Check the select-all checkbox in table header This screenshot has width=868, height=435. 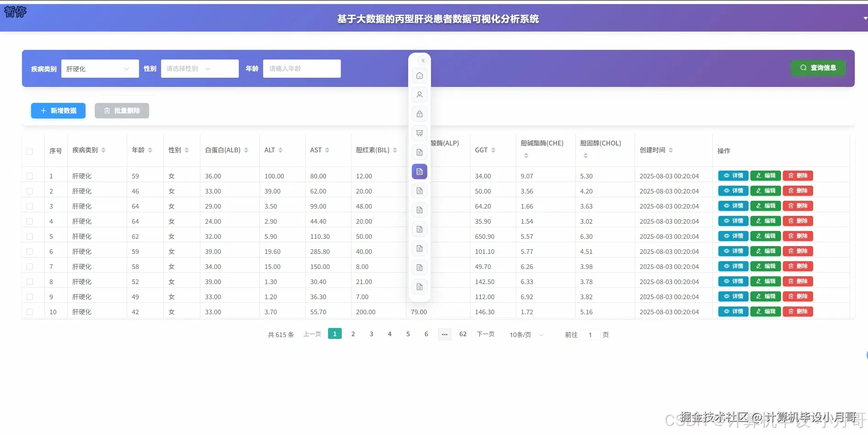pyautogui.click(x=30, y=151)
